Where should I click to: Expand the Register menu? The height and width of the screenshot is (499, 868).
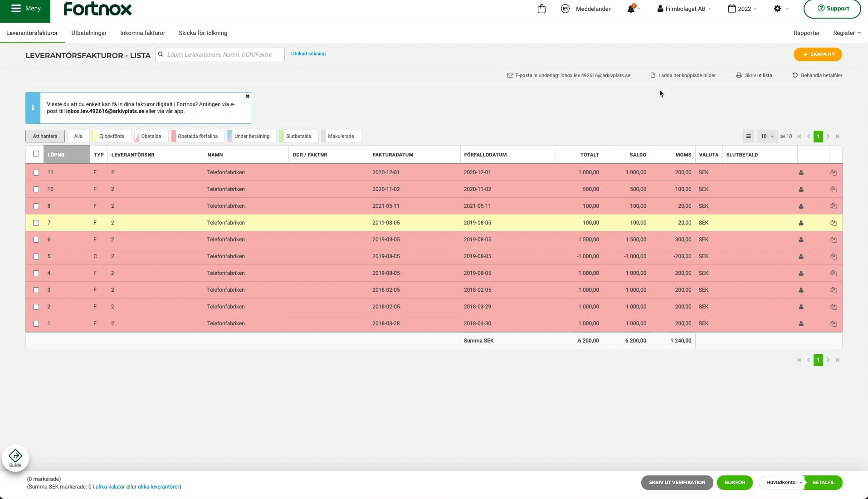[x=847, y=33]
